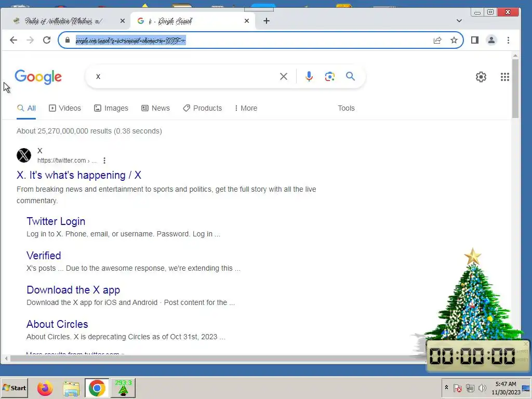Share this page from the address bar
The height and width of the screenshot is (399, 532).
pos(437,41)
